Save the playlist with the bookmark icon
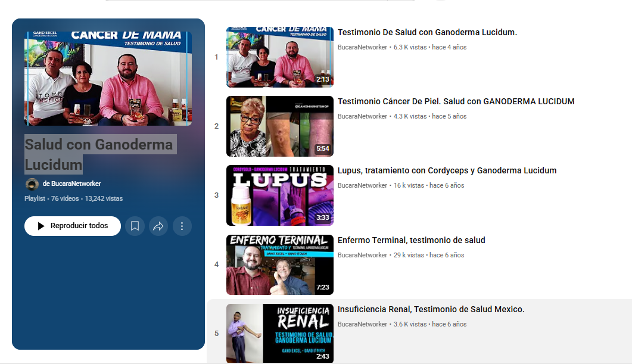The image size is (632, 364). click(x=135, y=226)
